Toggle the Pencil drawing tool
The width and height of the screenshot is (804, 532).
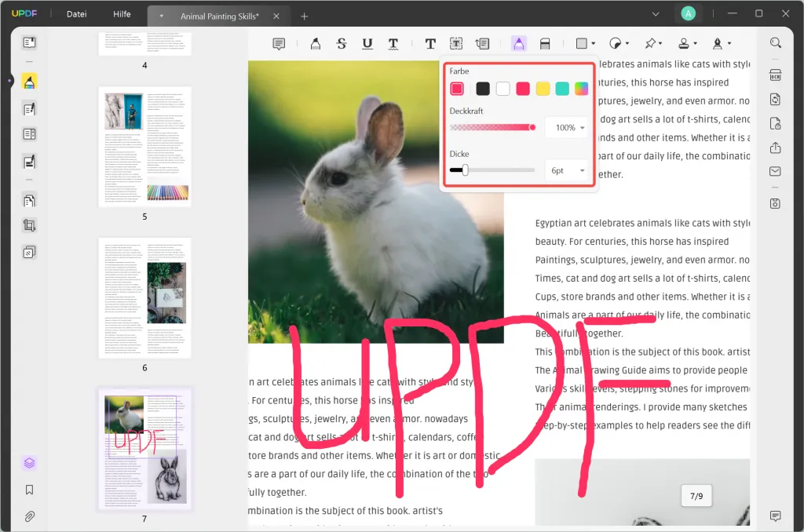point(519,44)
